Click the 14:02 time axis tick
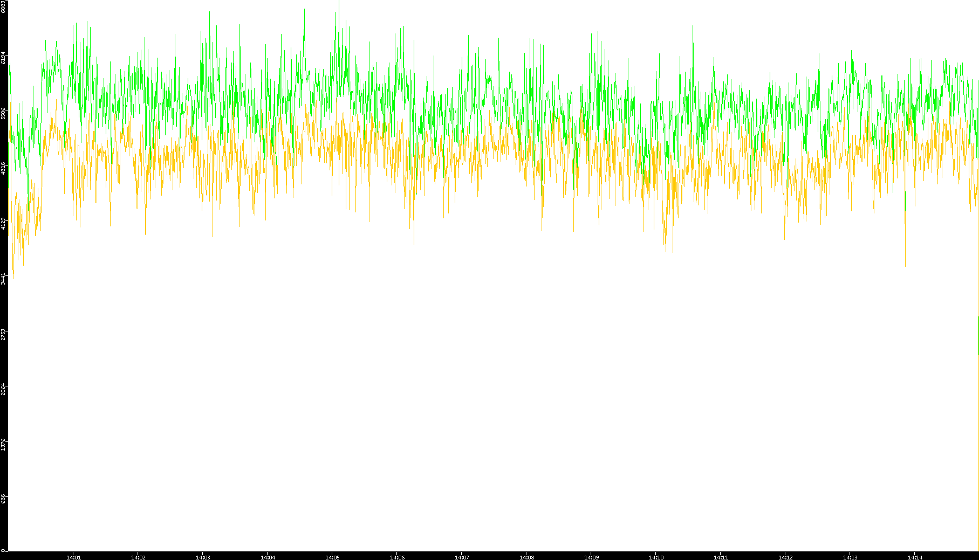The width and height of the screenshot is (979, 560). [138, 557]
